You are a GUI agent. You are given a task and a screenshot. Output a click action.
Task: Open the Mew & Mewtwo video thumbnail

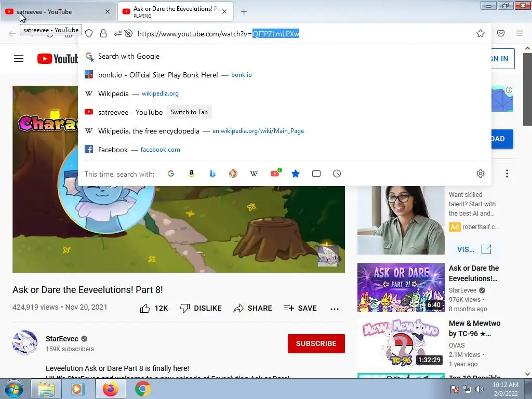(401, 342)
